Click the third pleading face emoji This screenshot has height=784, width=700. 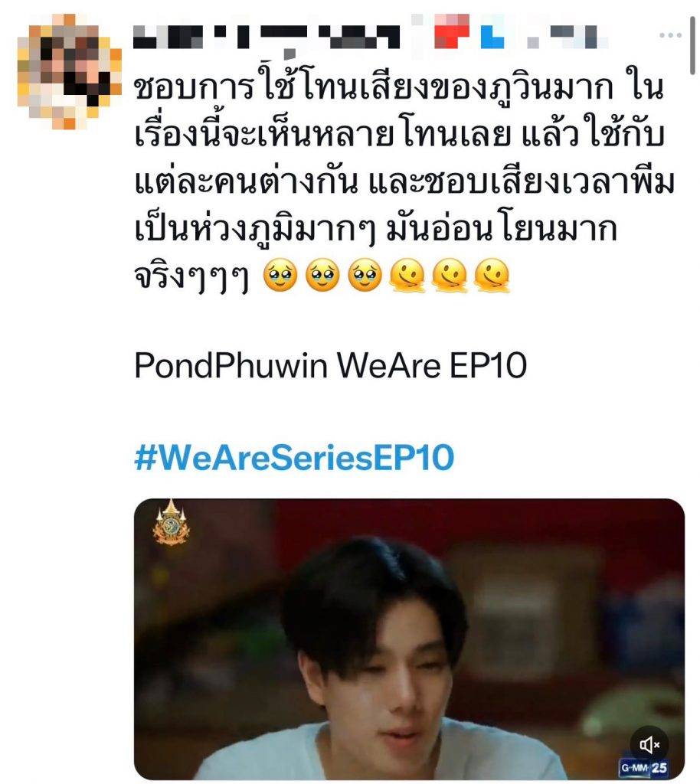click(365, 276)
